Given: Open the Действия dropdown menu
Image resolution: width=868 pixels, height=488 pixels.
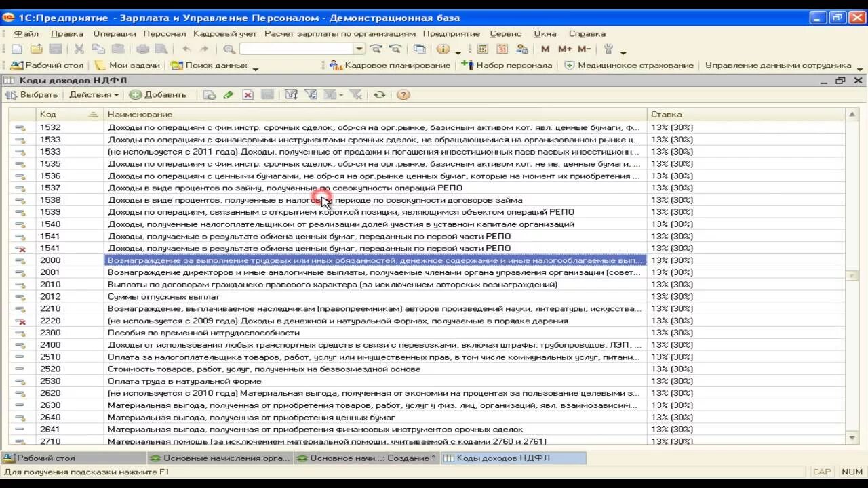Looking at the screenshot, I should (x=94, y=95).
